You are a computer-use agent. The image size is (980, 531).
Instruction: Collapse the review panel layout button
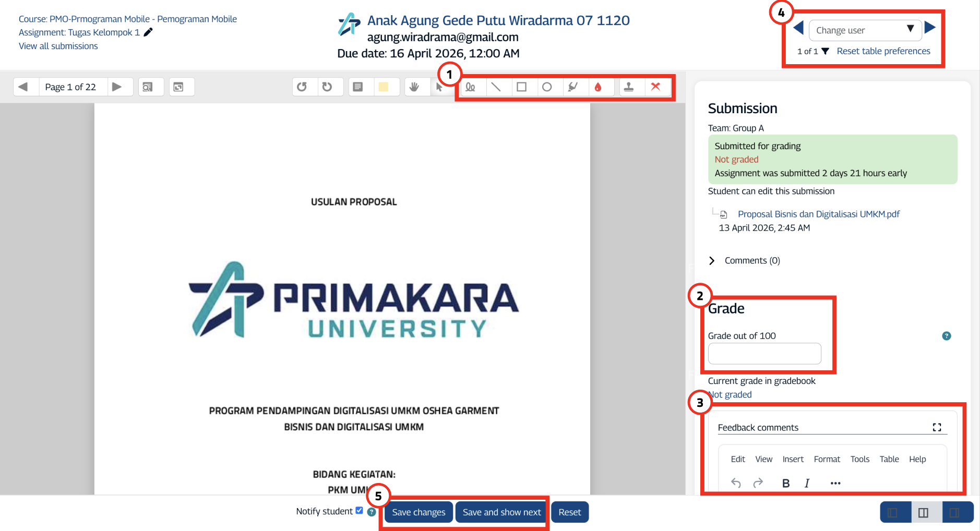pos(893,513)
